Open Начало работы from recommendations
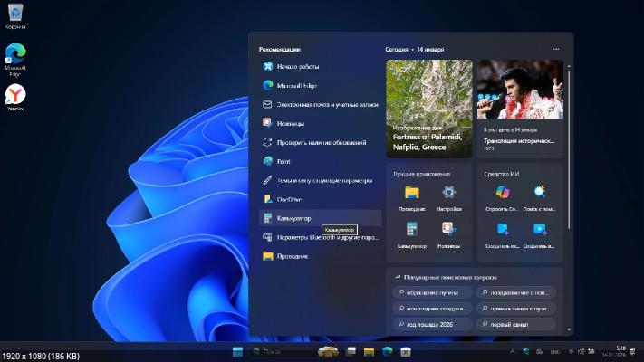 (299, 66)
